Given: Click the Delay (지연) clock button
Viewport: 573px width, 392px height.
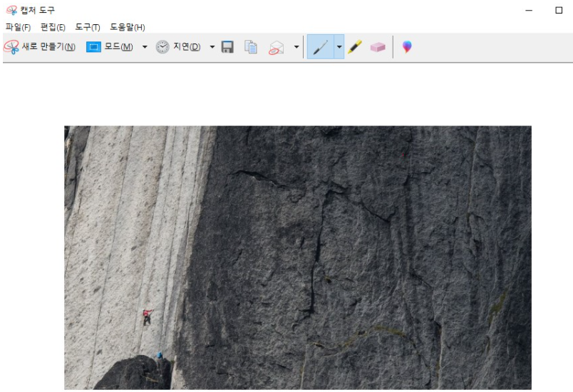Looking at the screenshot, I should [178, 47].
